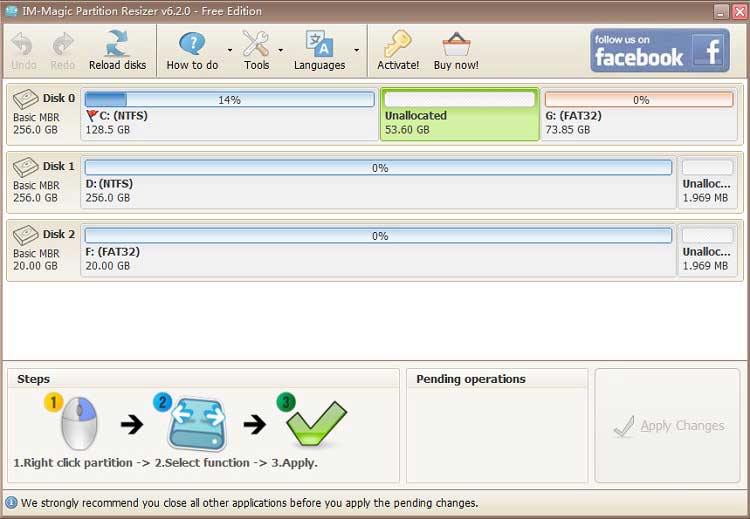Click the D: partition 0% usage bar
The width and height of the screenshot is (750, 519).
[378, 167]
